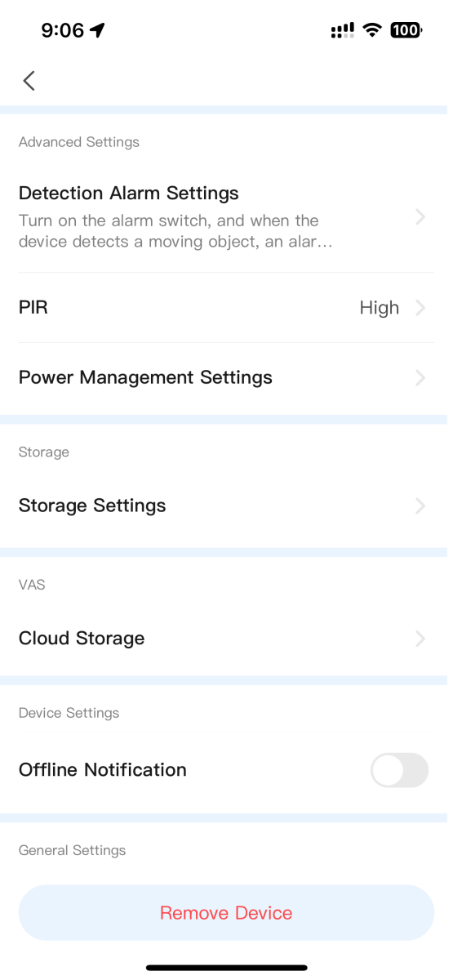Tap the cellular signal icon
Viewport: 453px width, 980px height.
click(x=343, y=30)
